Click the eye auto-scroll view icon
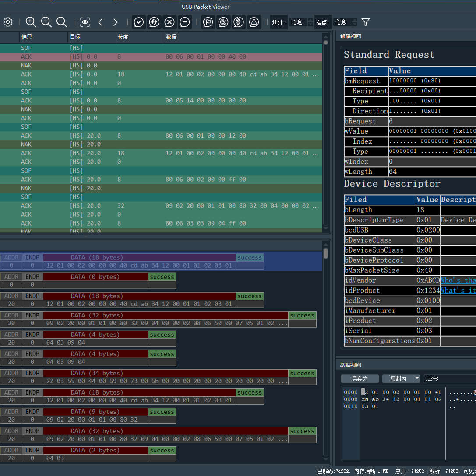Viewport: 476px width, 476px height. coord(85,22)
